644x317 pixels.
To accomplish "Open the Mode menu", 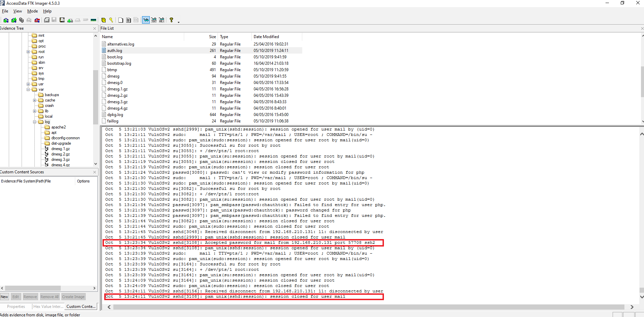I will coord(32,11).
